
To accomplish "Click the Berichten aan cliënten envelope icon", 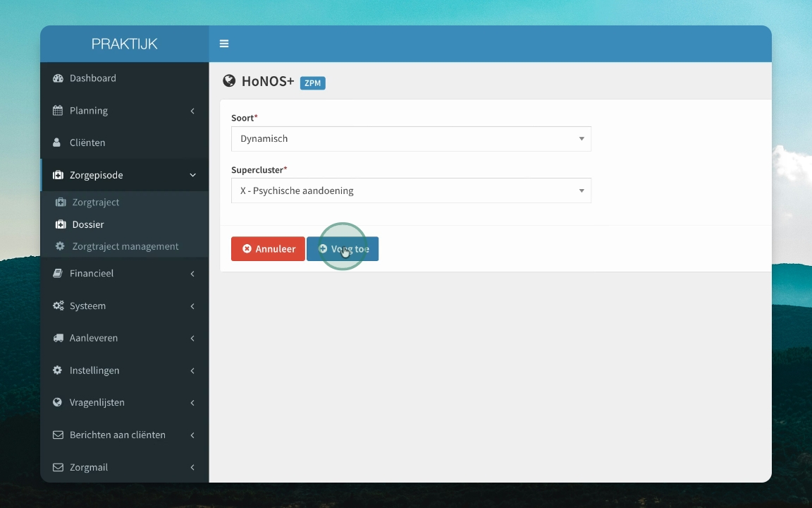I will click(58, 435).
